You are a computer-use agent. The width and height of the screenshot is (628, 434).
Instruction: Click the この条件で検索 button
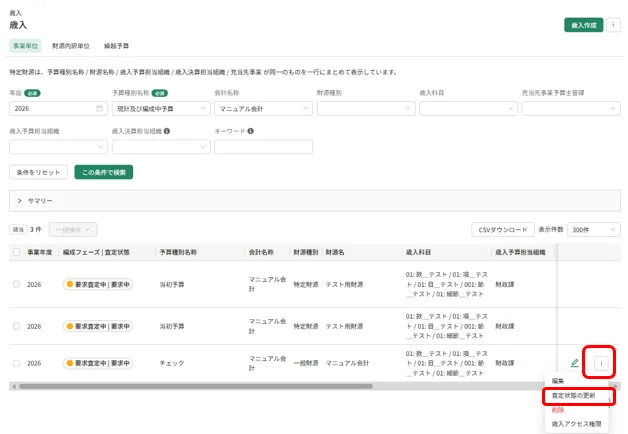coord(104,173)
